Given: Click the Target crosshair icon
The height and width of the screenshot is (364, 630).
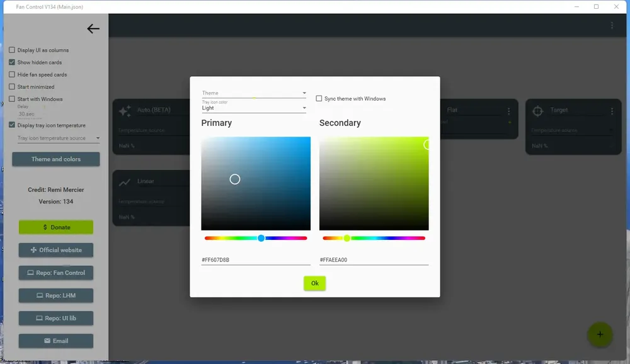Looking at the screenshot, I should (537, 111).
